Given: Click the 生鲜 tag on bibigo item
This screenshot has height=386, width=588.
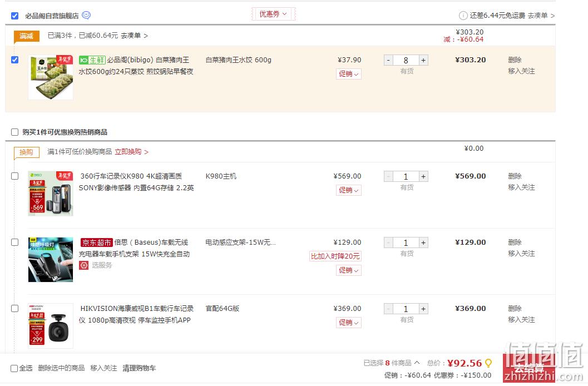Looking at the screenshot, I should click(x=92, y=60).
